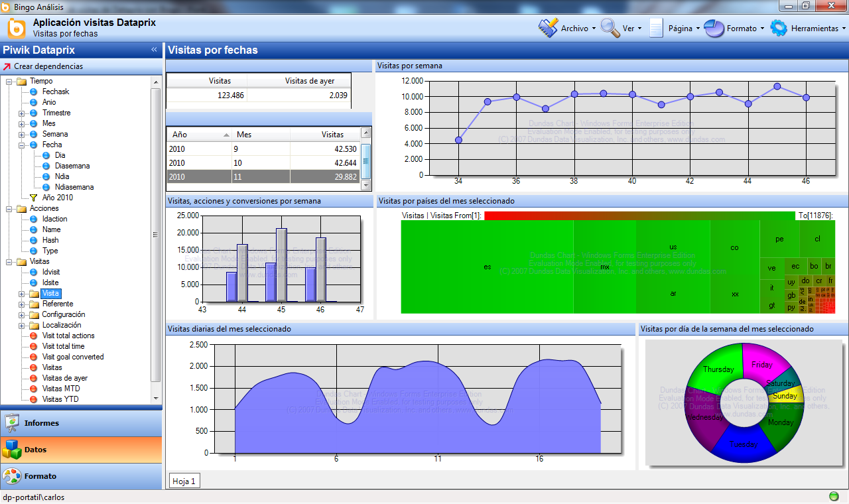
Task: Collapse the Piwik Dataprix side panel
Action: pos(154,50)
